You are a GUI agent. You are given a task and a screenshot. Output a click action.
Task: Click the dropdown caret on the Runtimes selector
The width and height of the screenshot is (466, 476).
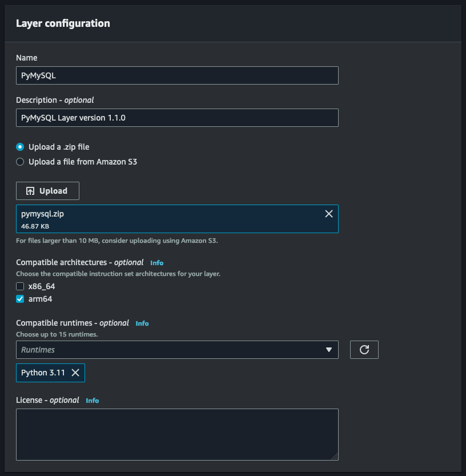330,350
